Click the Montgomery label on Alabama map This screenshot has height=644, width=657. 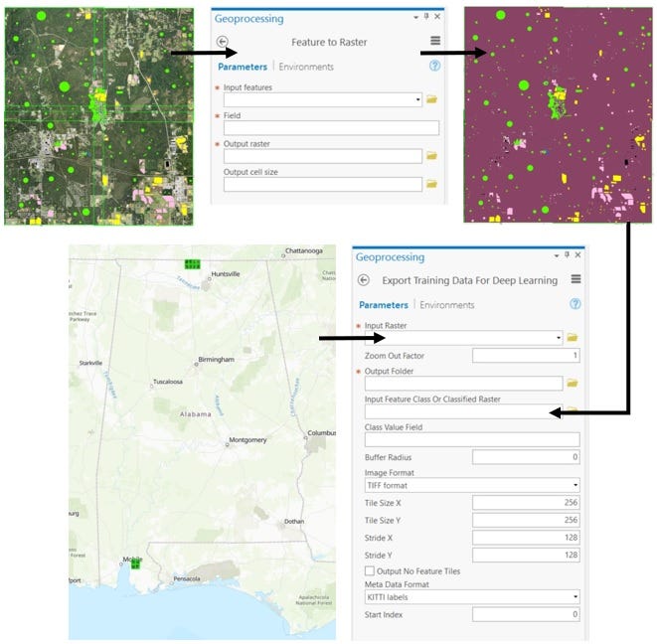[247, 440]
